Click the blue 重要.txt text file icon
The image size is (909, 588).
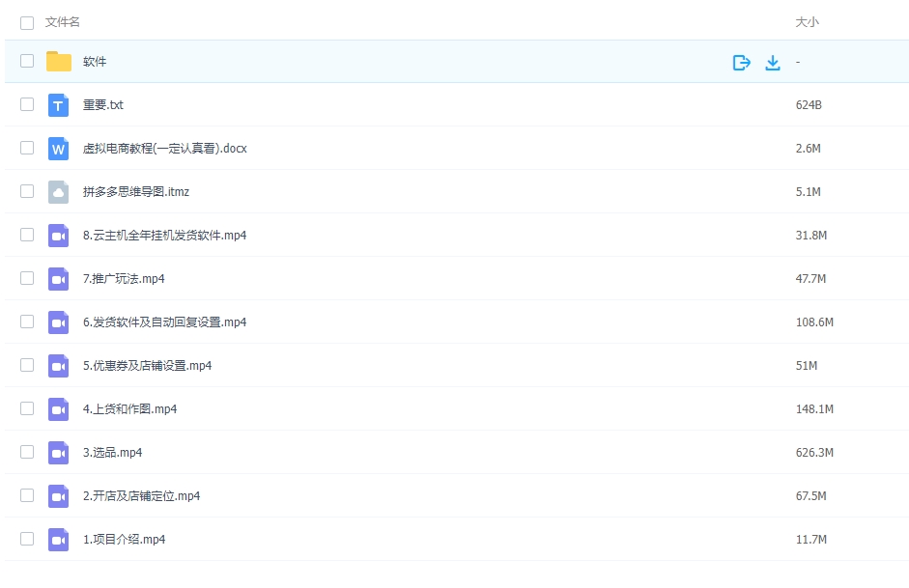(59, 105)
